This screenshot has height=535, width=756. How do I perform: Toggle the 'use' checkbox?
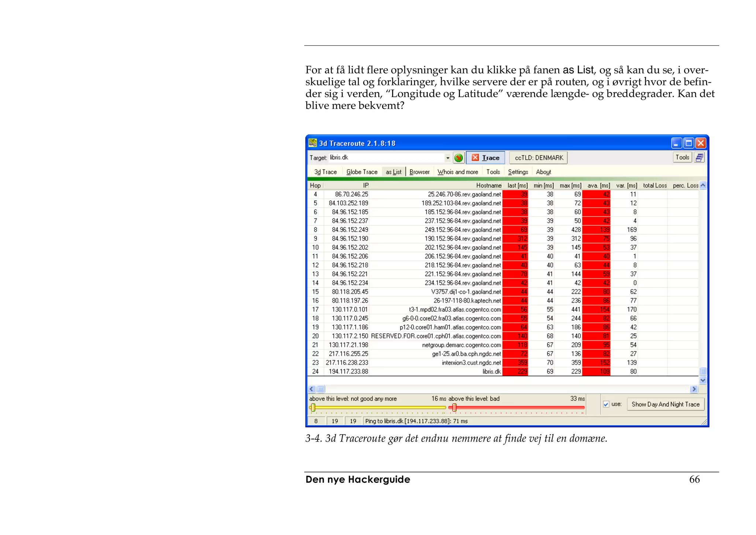click(x=606, y=404)
